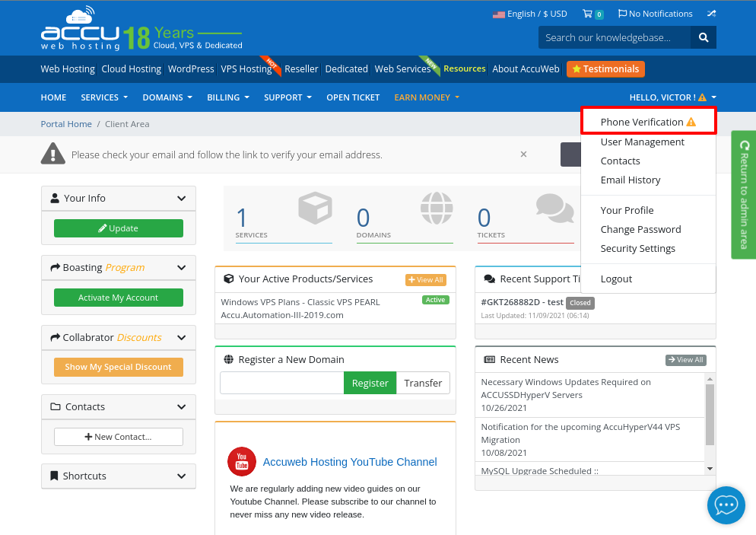Click Activate My Account button
The width and height of the screenshot is (756, 535).
pos(119,298)
